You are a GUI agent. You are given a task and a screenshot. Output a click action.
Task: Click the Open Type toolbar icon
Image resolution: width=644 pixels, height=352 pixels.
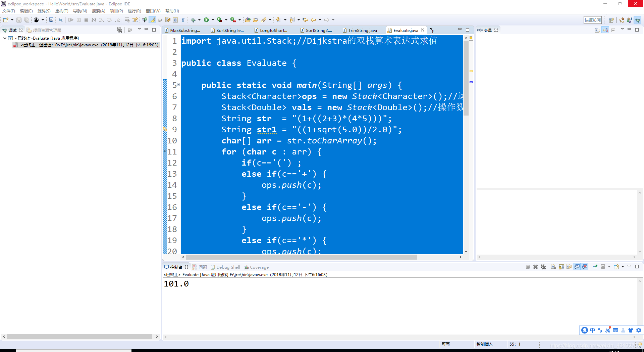point(248,20)
